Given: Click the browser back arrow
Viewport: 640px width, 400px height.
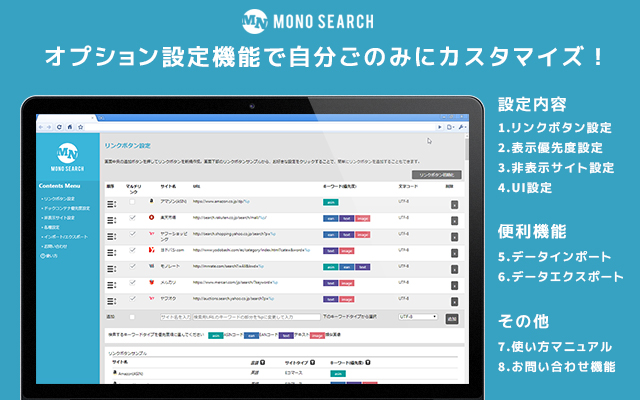Looking at the screenshot, I should [x=41, y=127].
